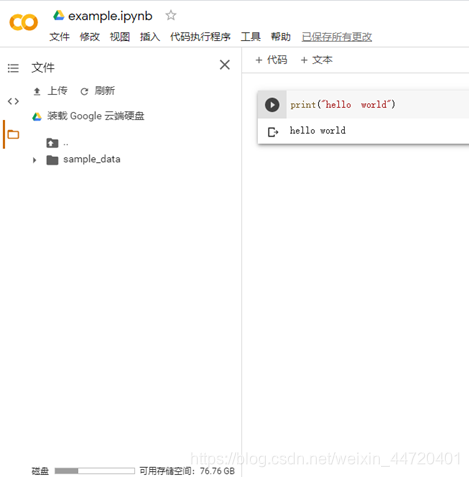Click the 上传 upload button

tap(50, 91)
